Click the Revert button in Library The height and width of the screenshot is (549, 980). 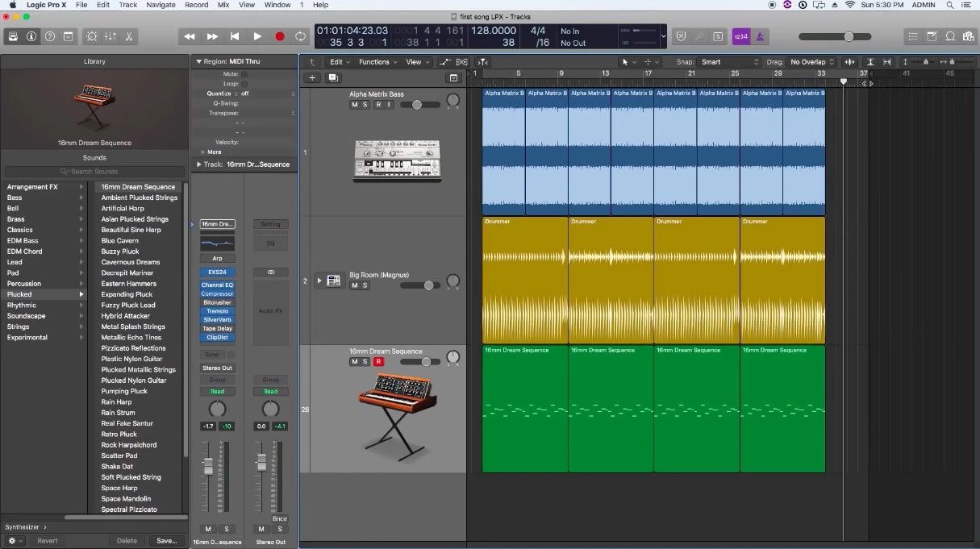[x=48, y=541]
